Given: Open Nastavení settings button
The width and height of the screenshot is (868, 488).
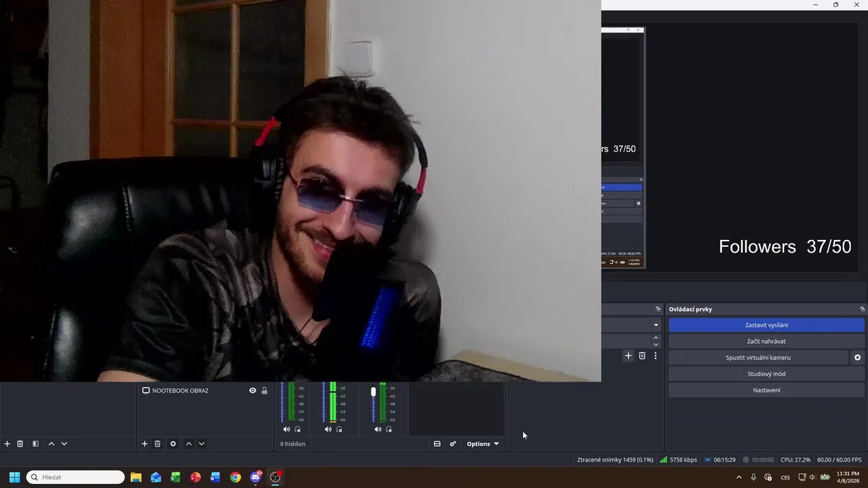Looking at the screenshot, I should [766, 390].
